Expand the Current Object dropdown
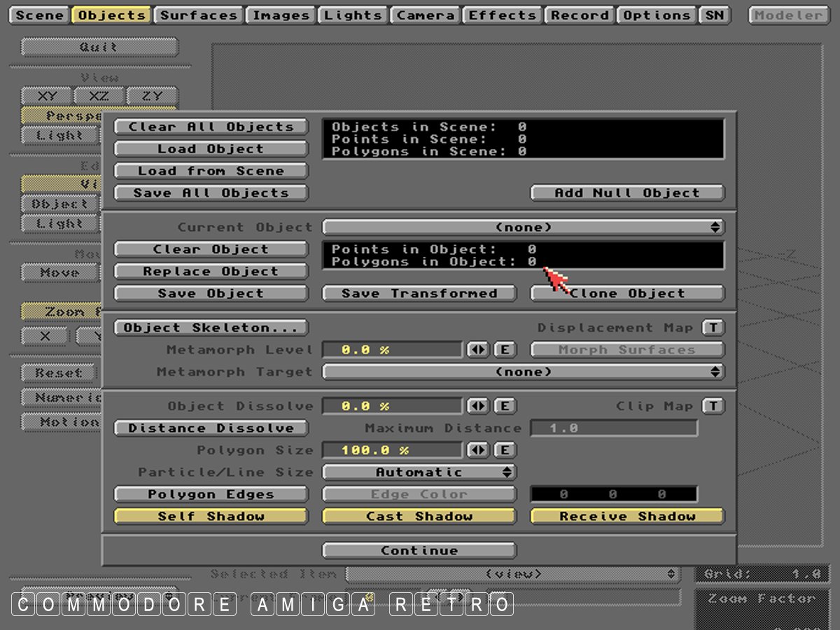This screenshot has width=840, height=630. click(523, 227)
